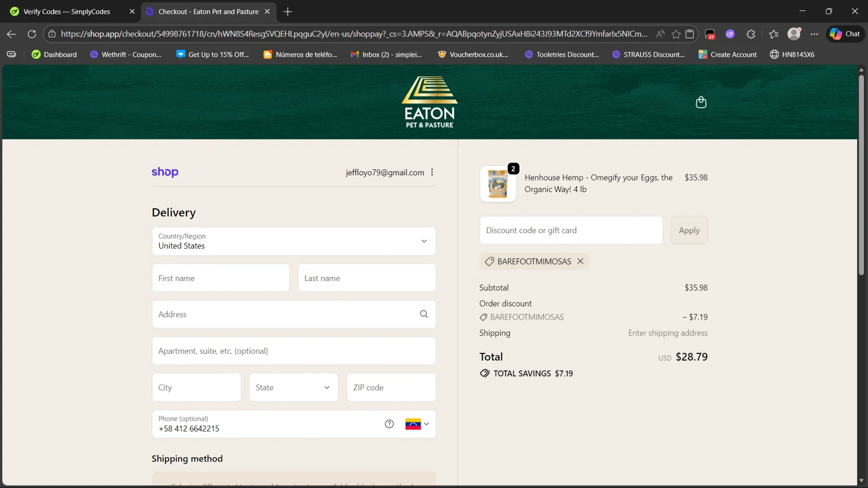This screenshot has height=488, width=868.
Task: Go back to previous page
Action: tap(11, 34)
